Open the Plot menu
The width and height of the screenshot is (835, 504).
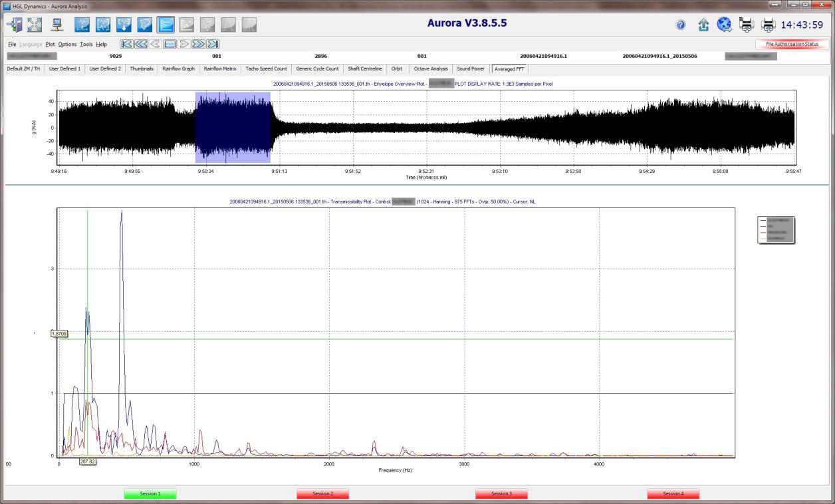50,45
